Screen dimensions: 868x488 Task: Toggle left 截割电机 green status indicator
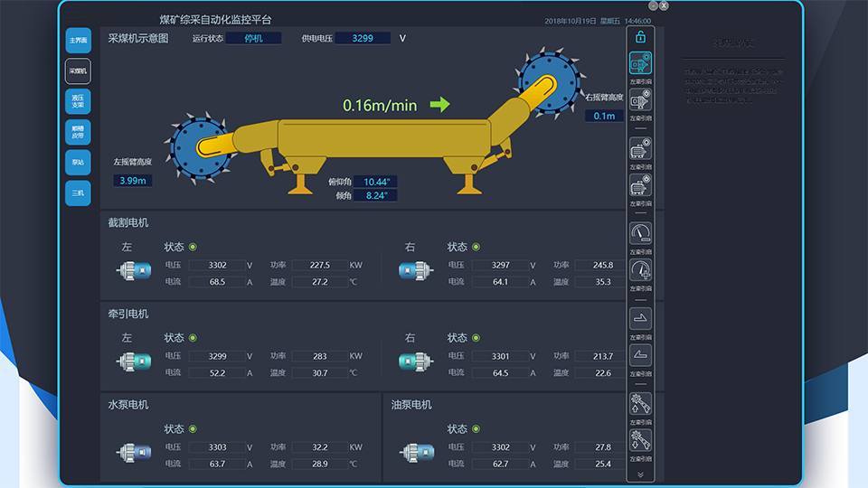(193, 247)
